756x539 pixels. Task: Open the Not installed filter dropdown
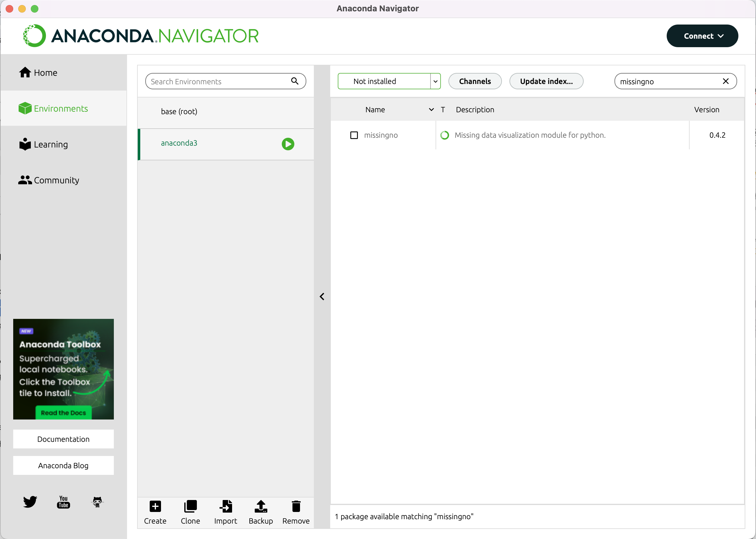tap(435, 81)
